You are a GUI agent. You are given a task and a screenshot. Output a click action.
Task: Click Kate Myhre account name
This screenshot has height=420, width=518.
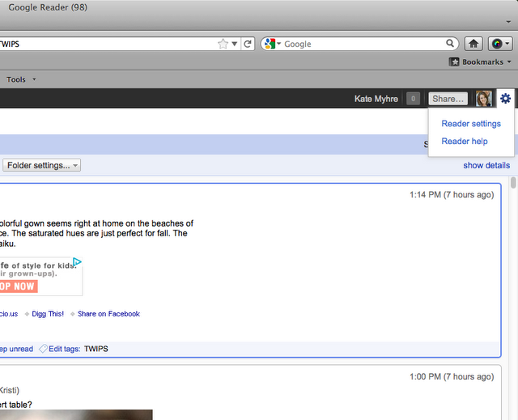pos(376,99)
